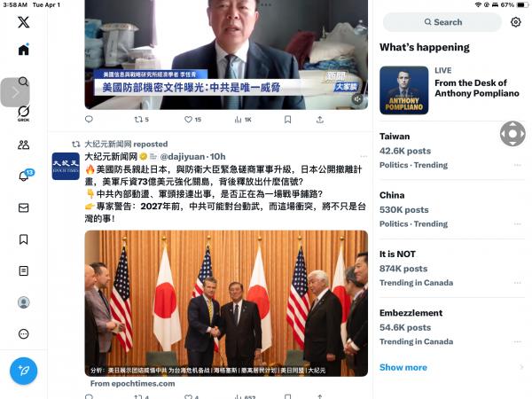Screen dimensions: 532x399
Task: Open the X logo home
Action: point(23,22)
